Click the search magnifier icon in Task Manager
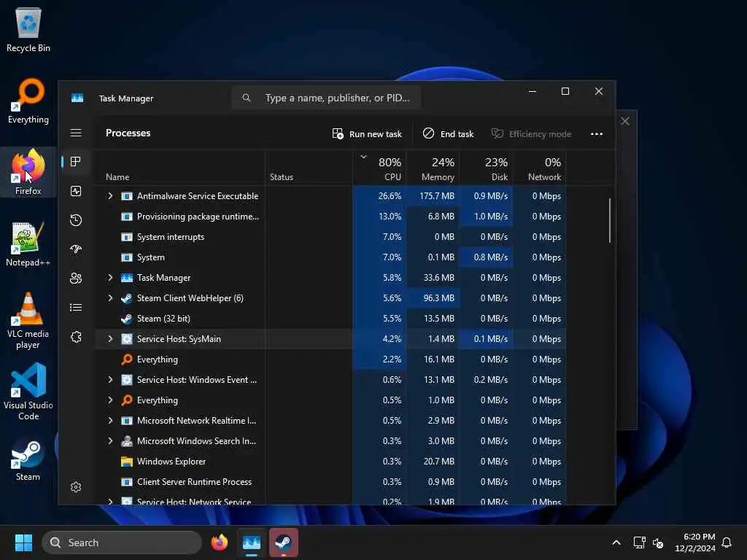 click(247, 98)
